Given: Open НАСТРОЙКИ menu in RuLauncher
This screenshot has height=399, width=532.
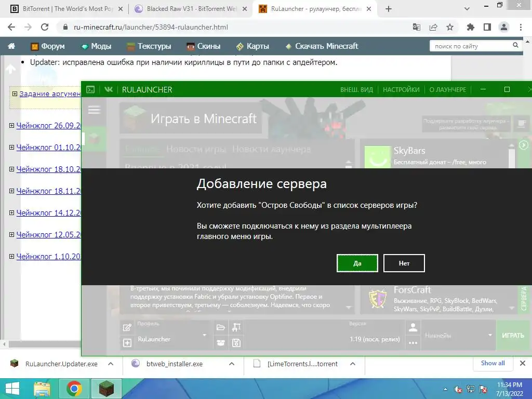Looking at the screenshot, I should click(x=401, y=89).
